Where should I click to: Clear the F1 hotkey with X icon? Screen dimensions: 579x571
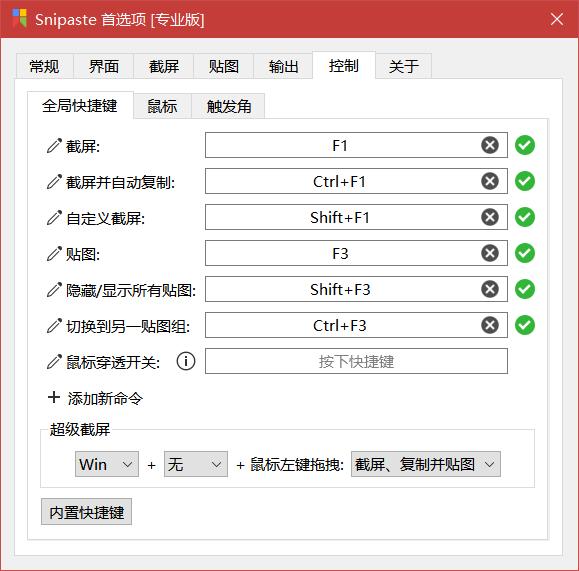click(x=490, y=145)
